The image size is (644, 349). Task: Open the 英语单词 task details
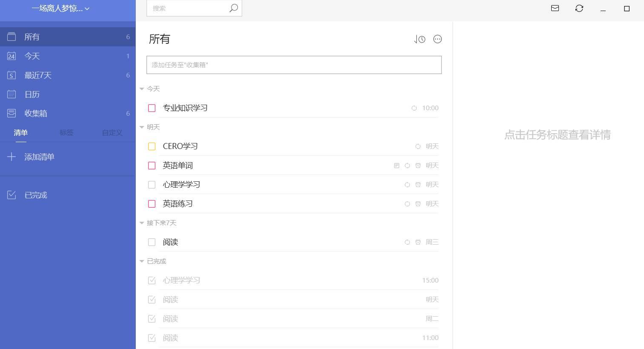178,166
